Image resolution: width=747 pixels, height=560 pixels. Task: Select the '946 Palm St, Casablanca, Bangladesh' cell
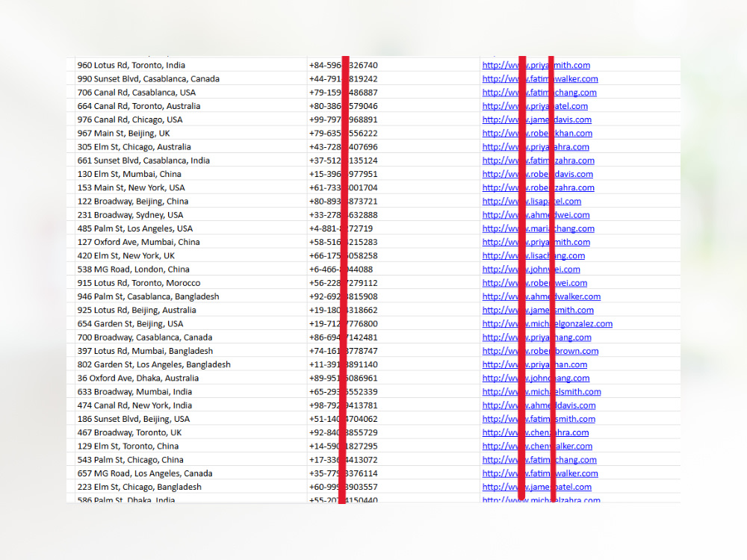click(148, 296)
